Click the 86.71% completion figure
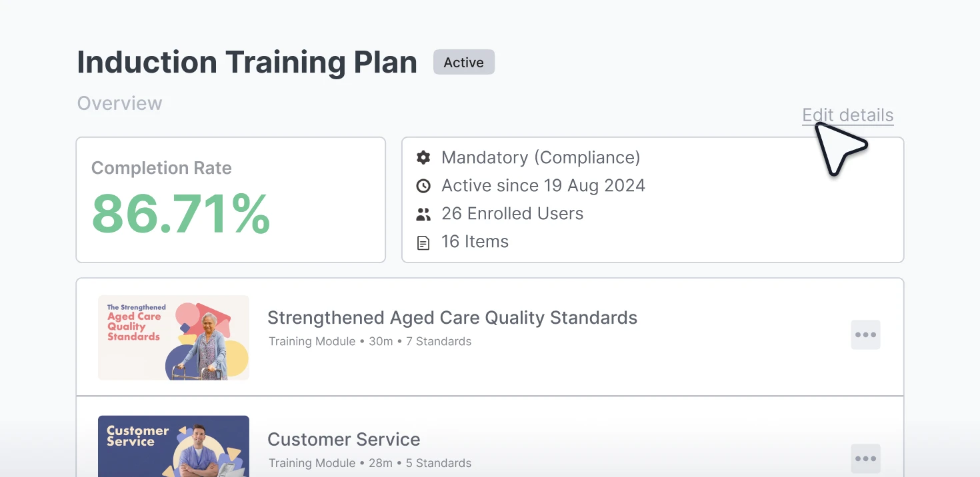This screenshot has width=980, height=477. tap(181, 215)
